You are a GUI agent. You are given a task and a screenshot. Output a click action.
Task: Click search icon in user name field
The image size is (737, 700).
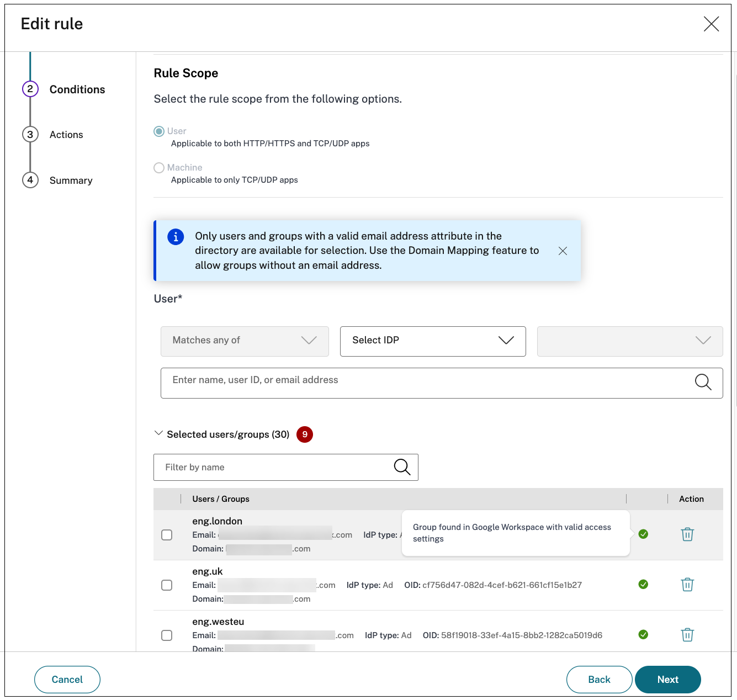pos(703,382)
